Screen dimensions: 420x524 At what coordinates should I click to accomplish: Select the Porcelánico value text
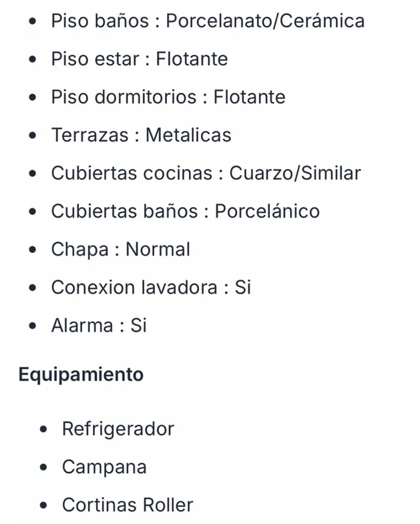click(267, 212)
